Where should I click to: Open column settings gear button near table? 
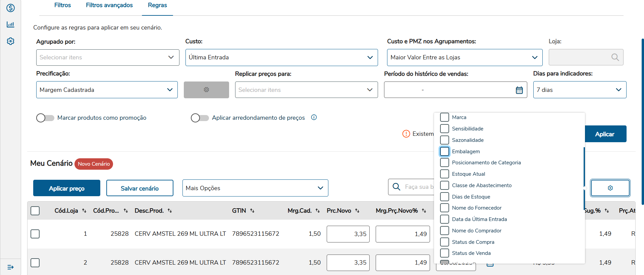click(610, 188)
